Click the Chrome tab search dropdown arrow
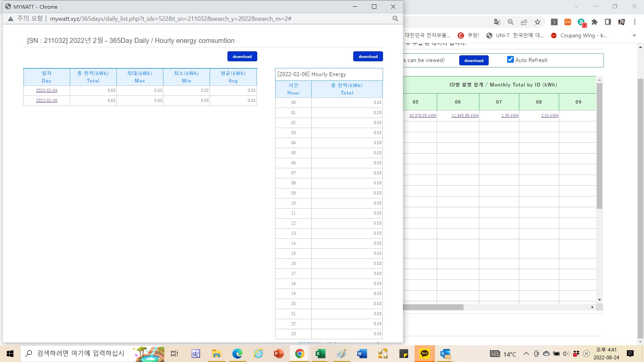 [577, 6]
